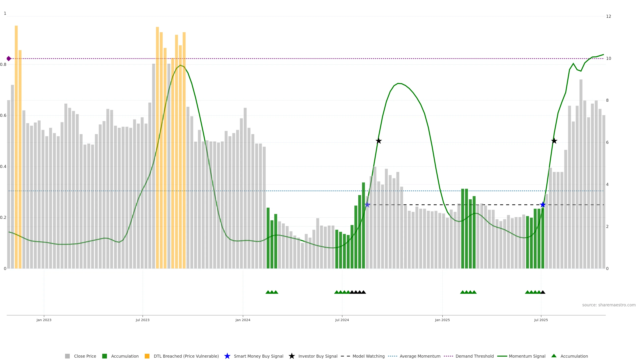
Task: Hide the Average Momentum legend series
Action: click(420, 356)
